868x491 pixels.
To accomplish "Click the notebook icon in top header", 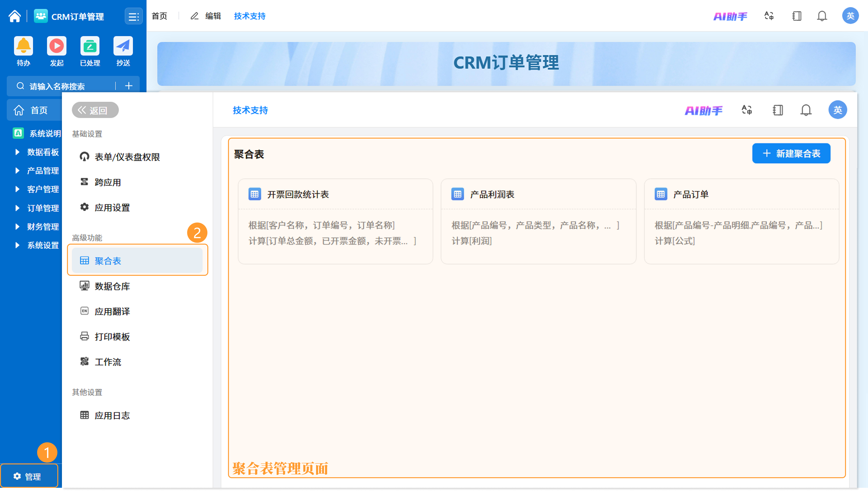I will (x=796, y=16).
